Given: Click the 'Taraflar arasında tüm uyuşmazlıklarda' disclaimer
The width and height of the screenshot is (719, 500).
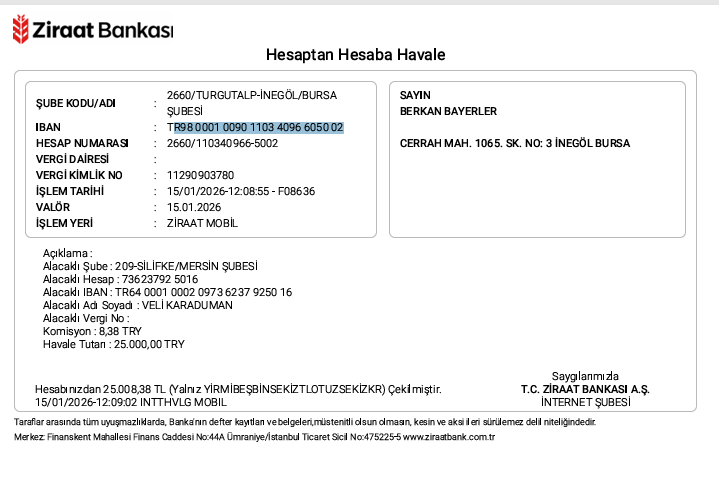Looking at the screenshot, I should point(305,422).
